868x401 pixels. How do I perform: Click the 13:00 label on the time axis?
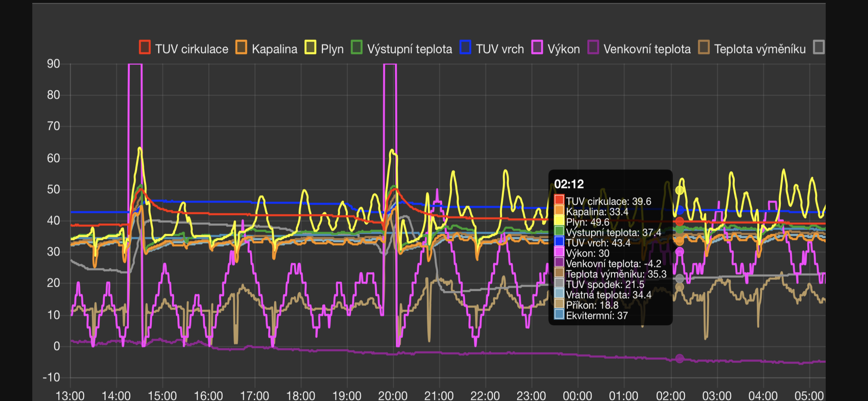point(70,395)
